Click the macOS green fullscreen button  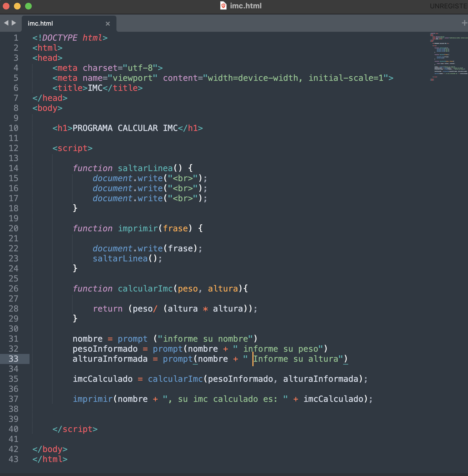(x=28, y=6)
